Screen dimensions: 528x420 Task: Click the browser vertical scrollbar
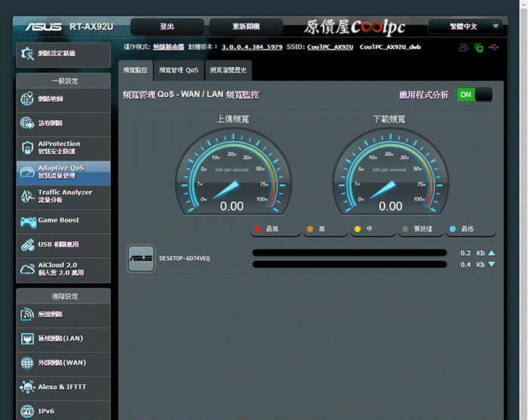pyautogui.click(x=523, y=210)
